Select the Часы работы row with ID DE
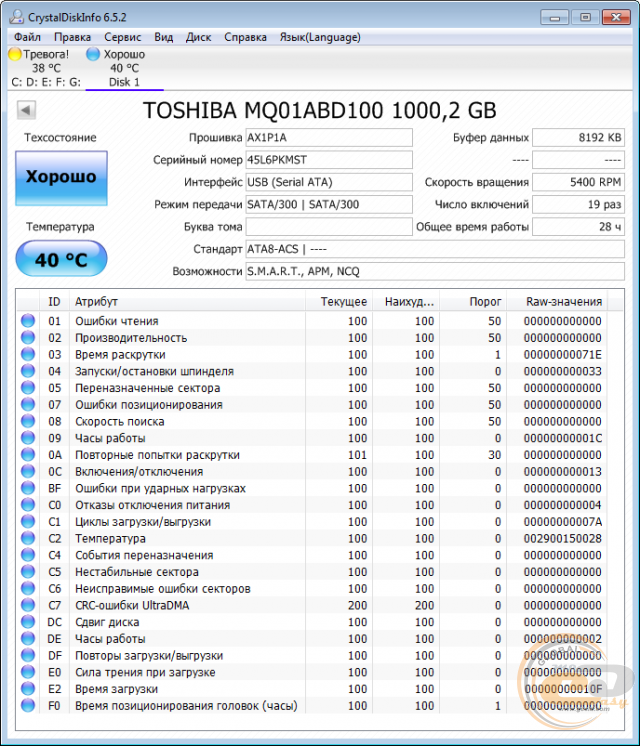Screen dimensions: 640x746 pyautogui.click(x=313, y=638)
